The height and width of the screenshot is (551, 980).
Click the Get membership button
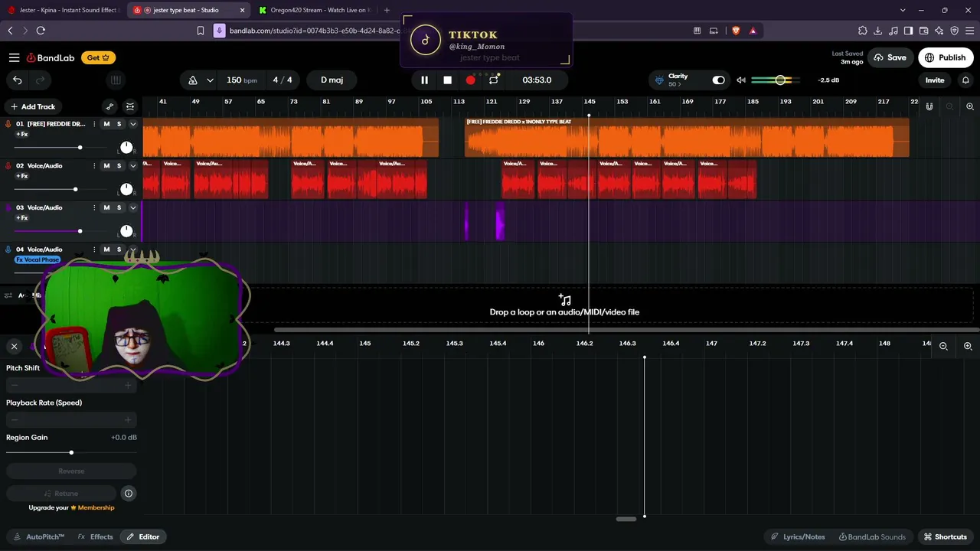click(x=99, y=58)
